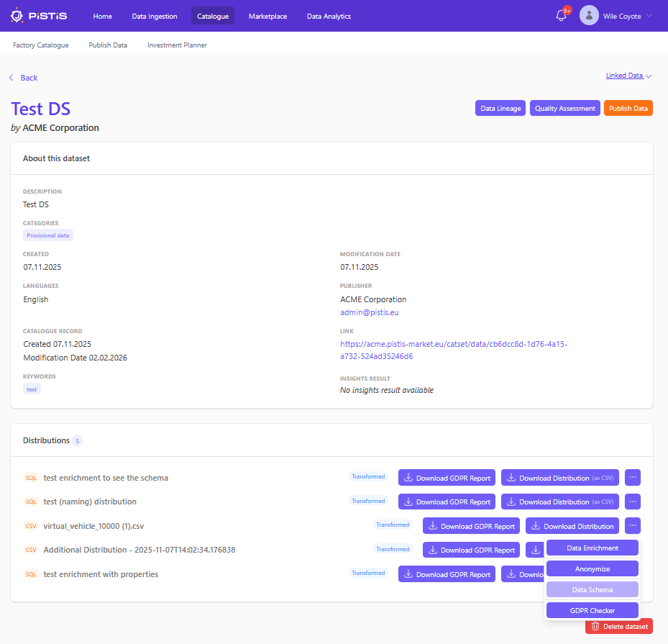
Task: Switch to the Factory Catalogue tab
Action: click(40, 45)
